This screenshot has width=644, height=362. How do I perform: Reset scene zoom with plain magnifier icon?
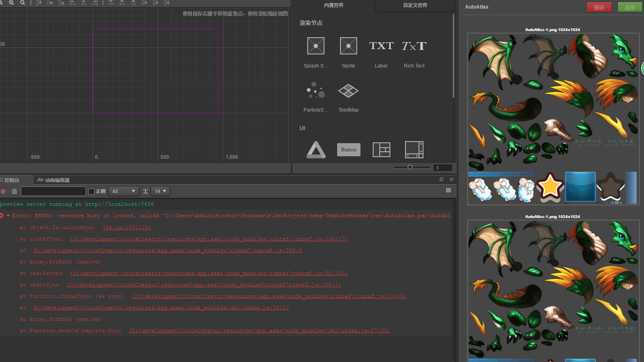[x=23, y=2]
